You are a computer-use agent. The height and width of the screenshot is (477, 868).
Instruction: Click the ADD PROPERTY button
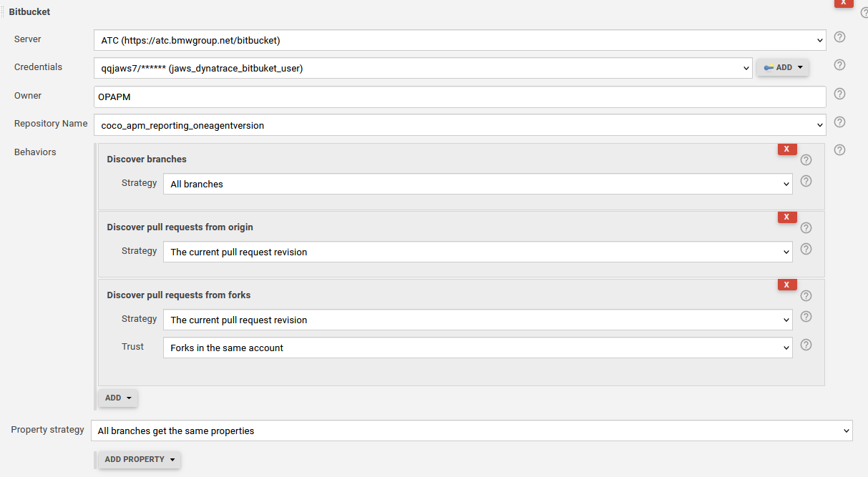[x=138, y=459]
